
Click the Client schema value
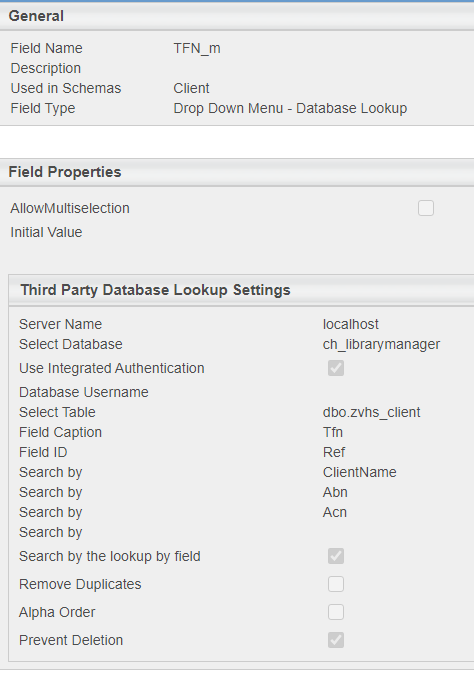[191, 88]
